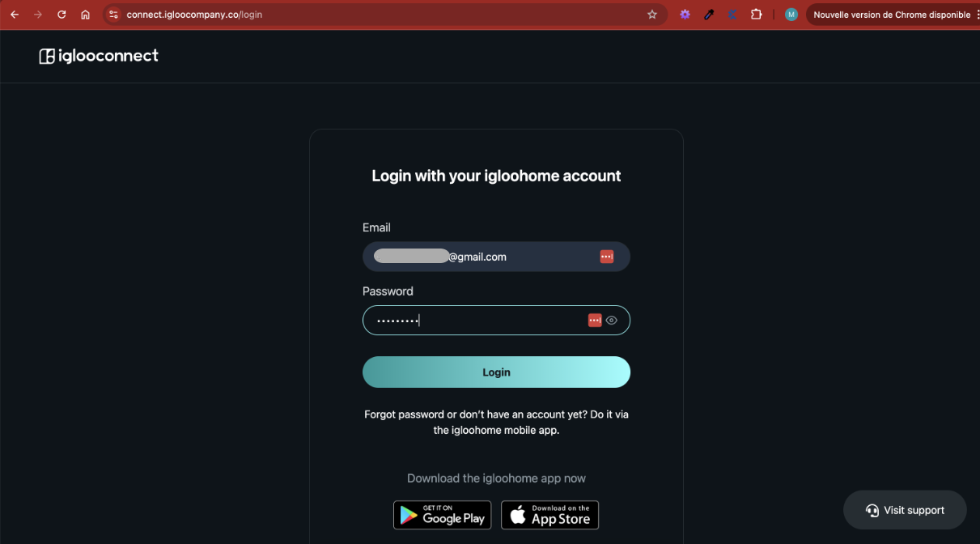Show password using the eye icon

(612, 321)
